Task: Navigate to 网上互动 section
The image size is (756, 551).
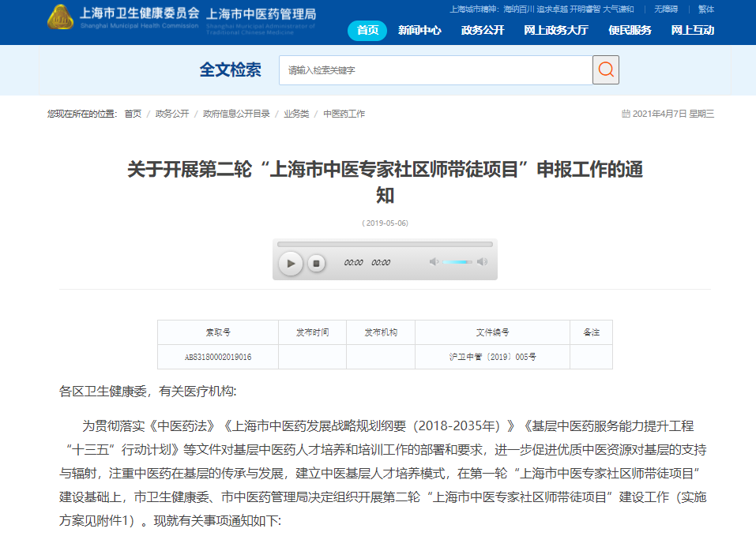Action: pos(692,31)
